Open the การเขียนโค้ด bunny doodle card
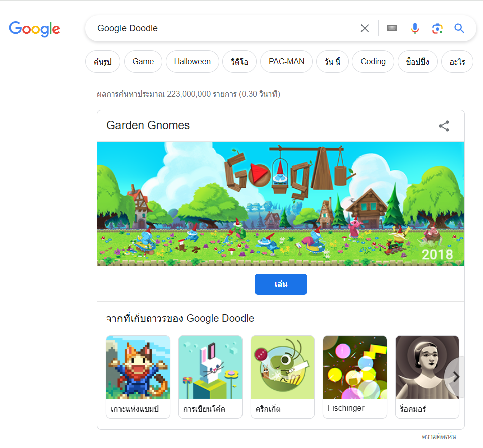Screen dimensions: 483x448 (210, 377)
